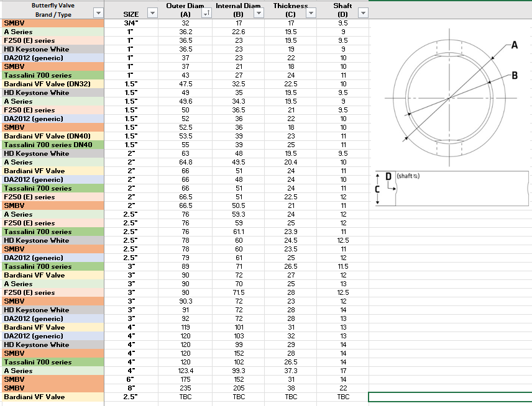
Task: Select outer diameter value 123.4
Action: [185, 371]
